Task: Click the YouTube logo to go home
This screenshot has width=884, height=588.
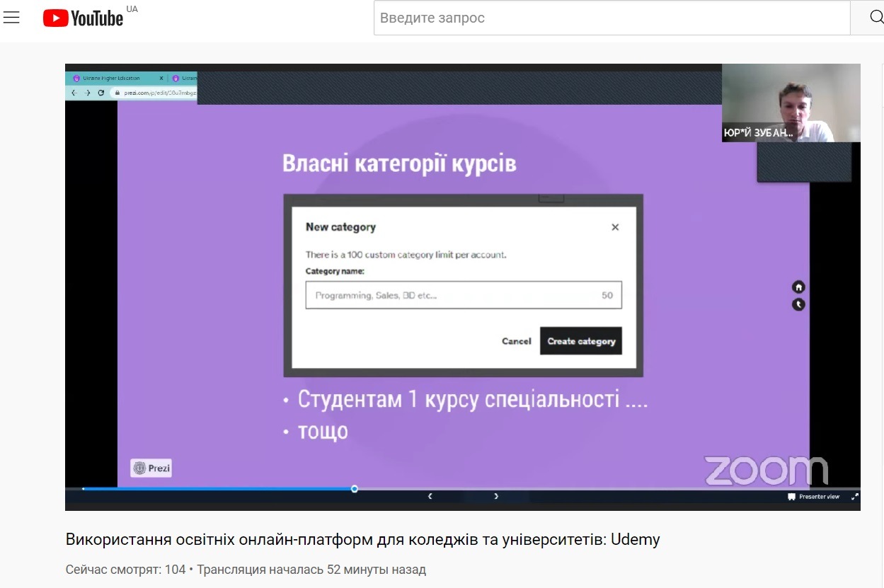Action: click(84, 18)
